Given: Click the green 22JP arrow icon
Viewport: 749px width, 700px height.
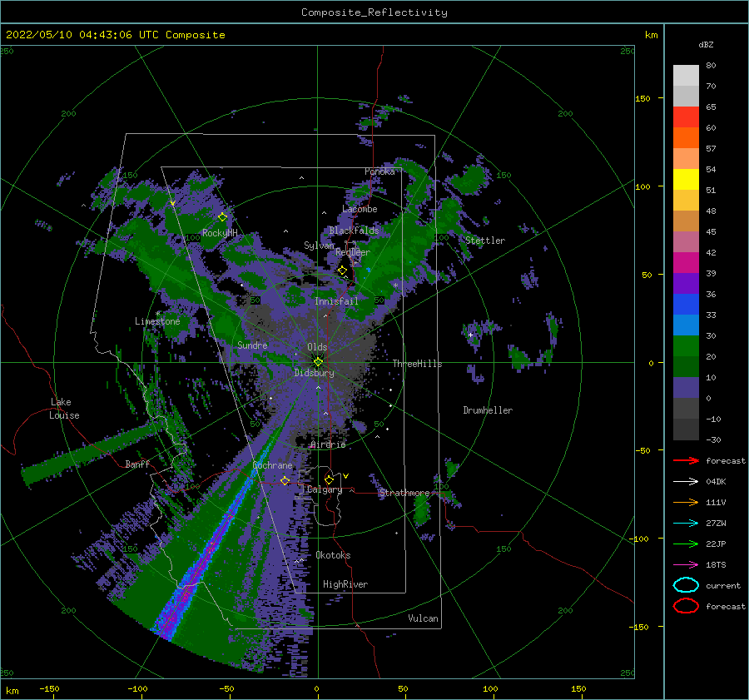Looking at the screenshot, I should 686,544.
